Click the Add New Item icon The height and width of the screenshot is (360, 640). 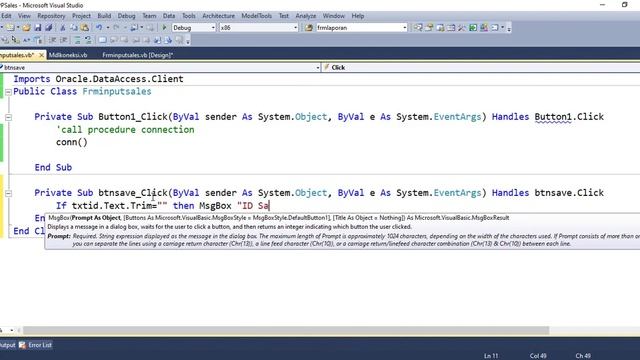coord(10,28)
